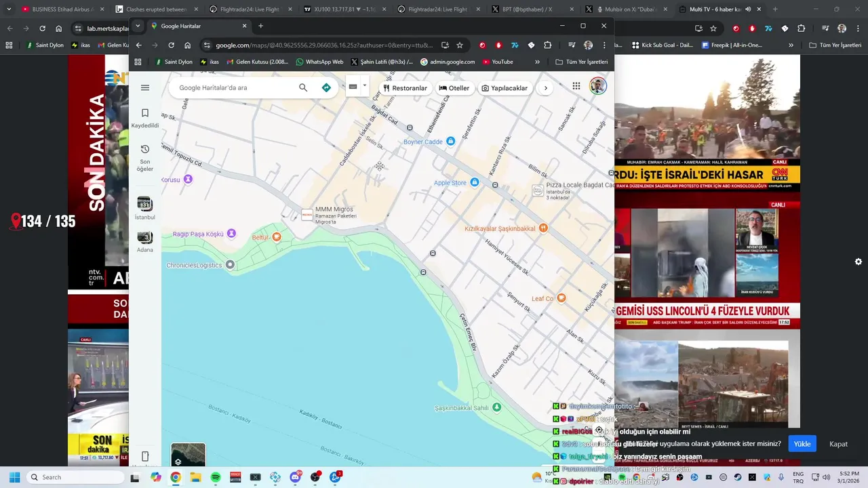Open Freepik bookmark in background browser
The height and width of the screenshot is (488, 868).
[732, 45]
